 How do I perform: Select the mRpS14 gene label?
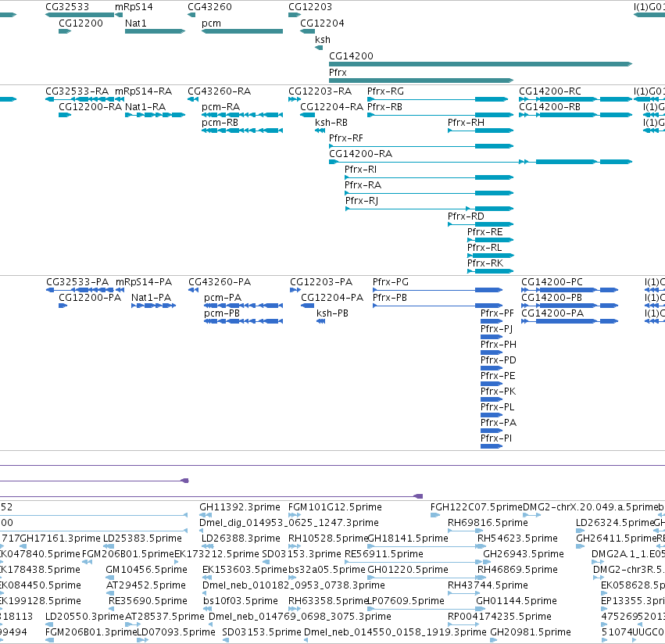tap(134, 7)
